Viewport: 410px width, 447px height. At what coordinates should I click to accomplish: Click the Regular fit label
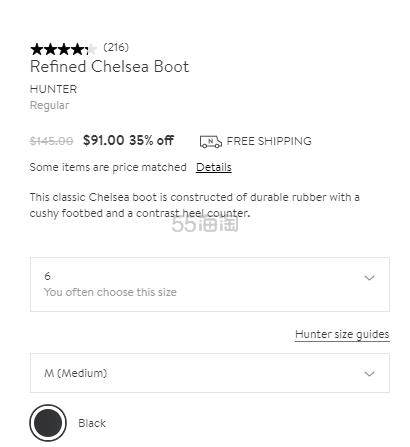[x=49, y=105]
